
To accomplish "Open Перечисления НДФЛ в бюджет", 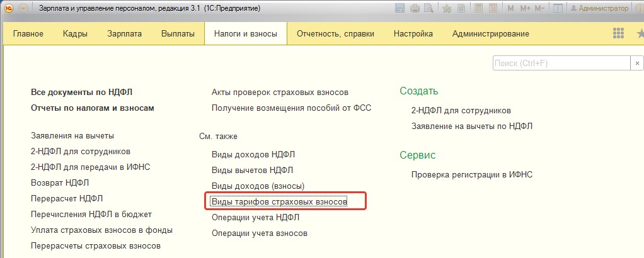I will pyautogui.click(x=91, y=215).
